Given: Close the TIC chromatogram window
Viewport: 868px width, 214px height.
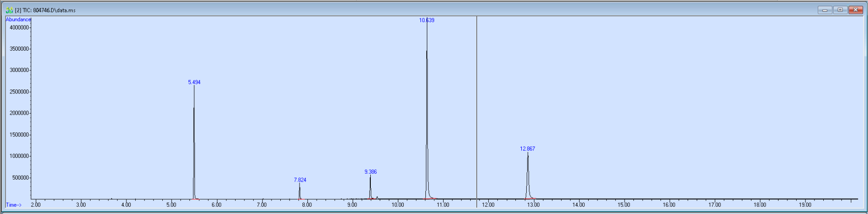Looking at the screenshot, I should pos(856,10).
